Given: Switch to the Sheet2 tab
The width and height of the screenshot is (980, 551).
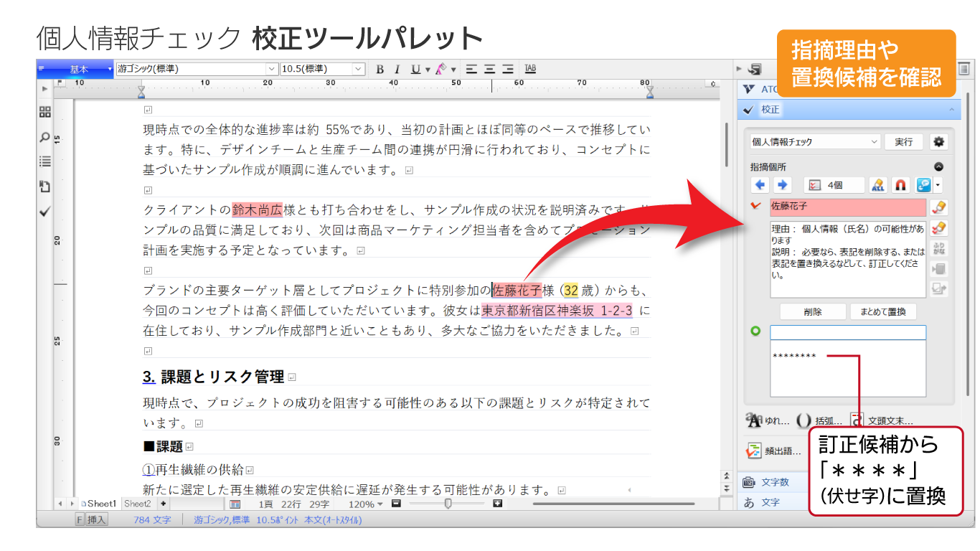Looking at the screenshot, I should (138, 504).
